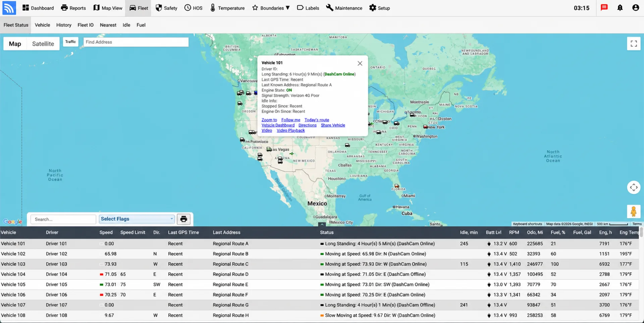Screen dimensions: 644x323
Task: Toggle fullscreen map view
Action: tap(634, 44)
